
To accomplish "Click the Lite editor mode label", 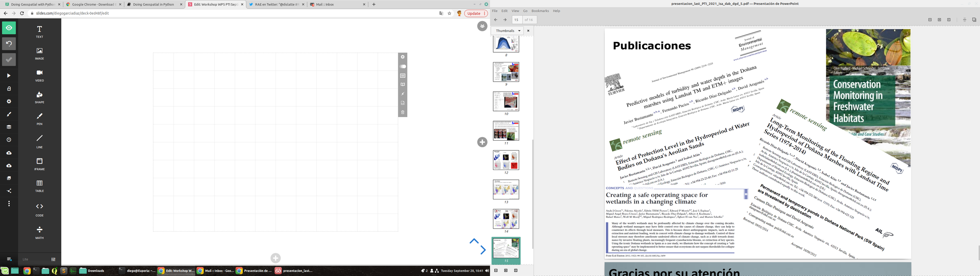I will (25, 259).
